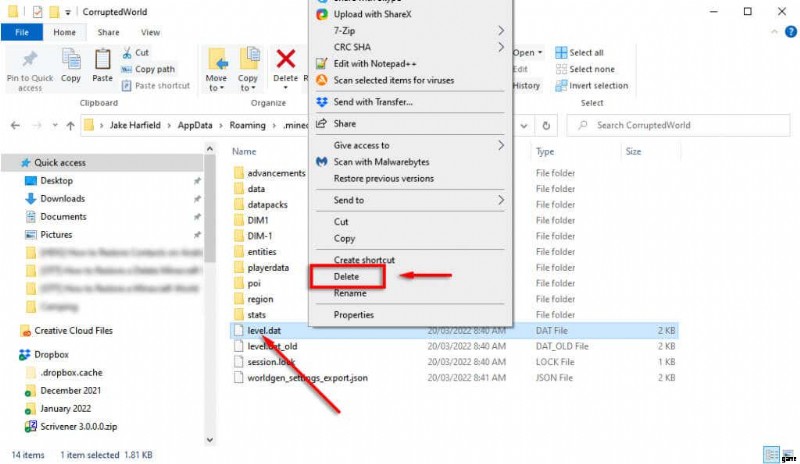Click Invert selection in the ribbon
Screen dimensions: 800x464
(597, 85)
